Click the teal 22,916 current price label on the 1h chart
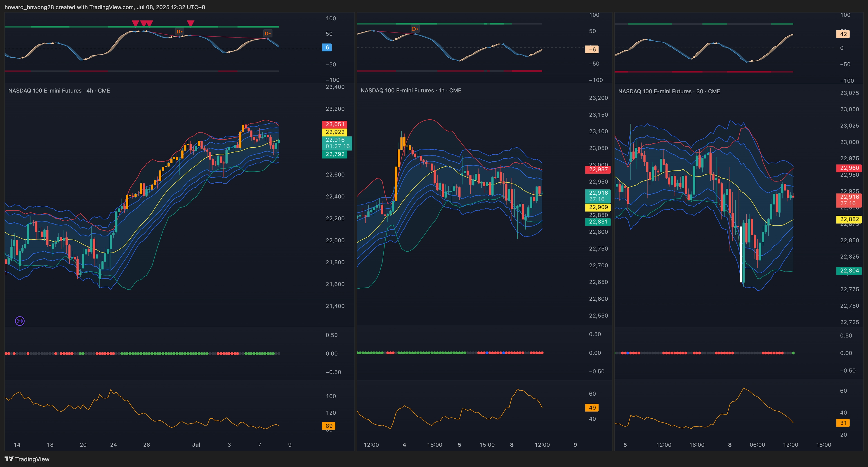Viewport: 868px width, 467px height. point(598,196)
